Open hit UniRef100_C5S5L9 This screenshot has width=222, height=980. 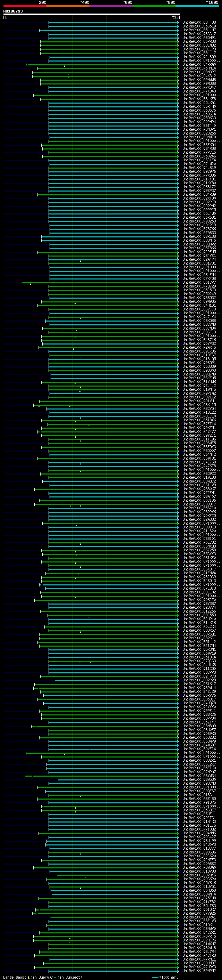point(199,26)
